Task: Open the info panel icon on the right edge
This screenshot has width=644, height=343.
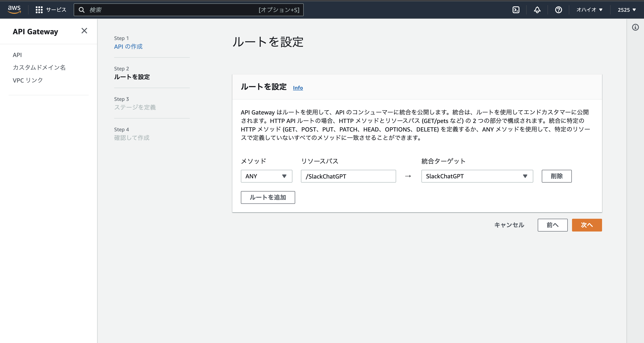Action: click(x=635, y=27)
